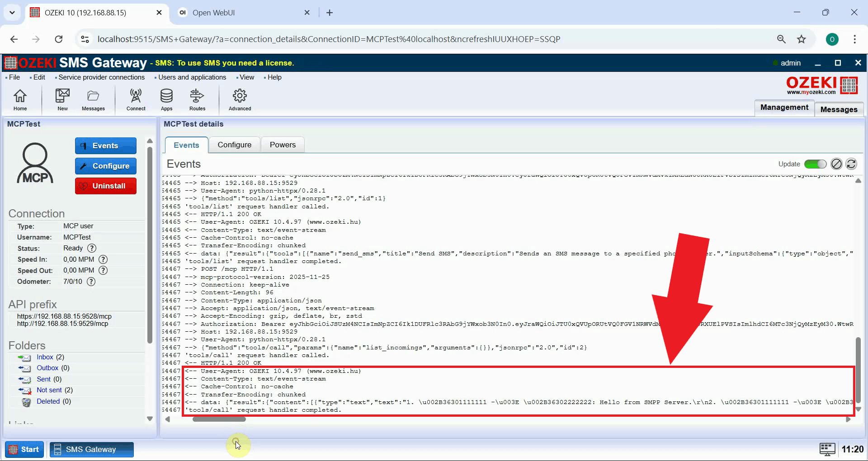868x461 pixels.
Task: Click the blue Events button
Action: [106, 146]
